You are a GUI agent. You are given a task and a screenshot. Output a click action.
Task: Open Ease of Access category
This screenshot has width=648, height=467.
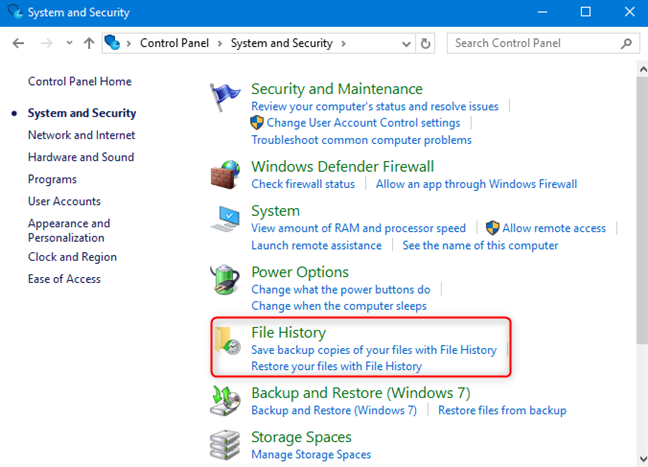64,279
